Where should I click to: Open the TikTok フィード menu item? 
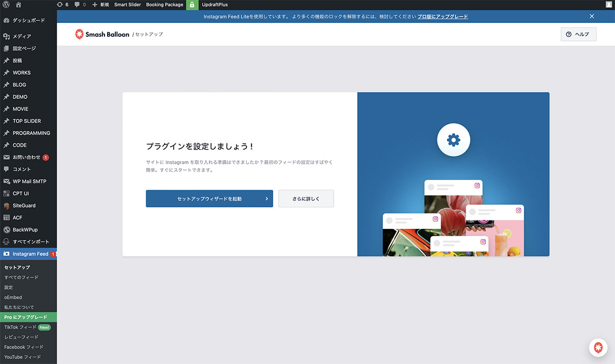(20, 327)
